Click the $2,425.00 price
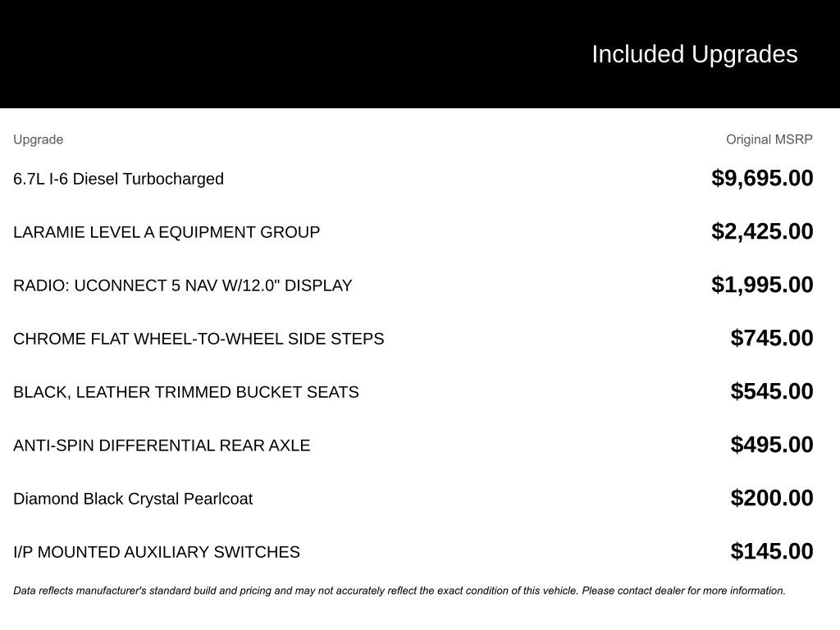 coord(762,231)
